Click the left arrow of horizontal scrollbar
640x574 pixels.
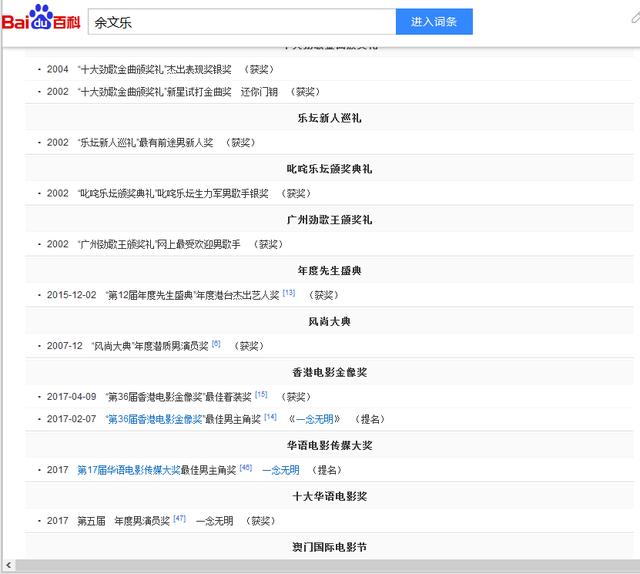pos(9,565)
